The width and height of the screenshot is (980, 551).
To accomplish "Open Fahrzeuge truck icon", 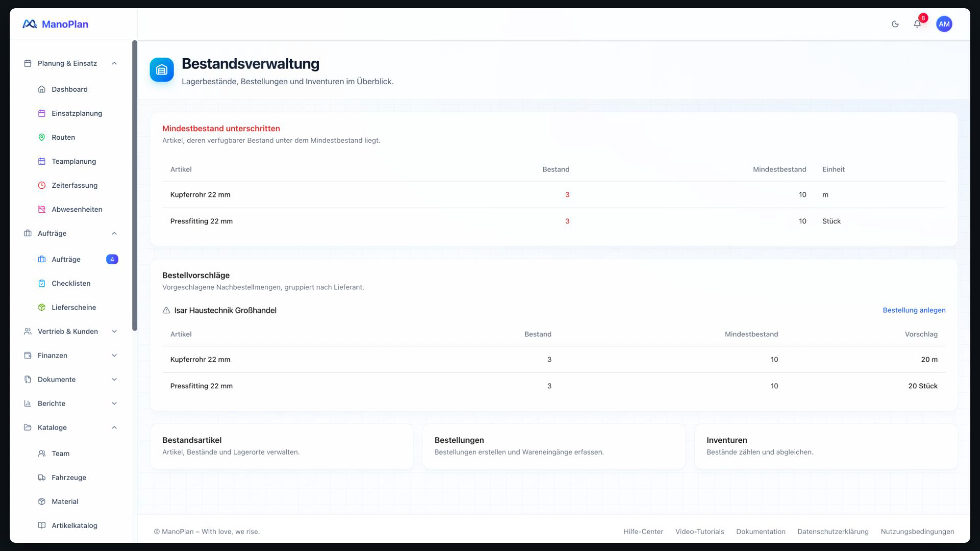I will coord(42,478).
